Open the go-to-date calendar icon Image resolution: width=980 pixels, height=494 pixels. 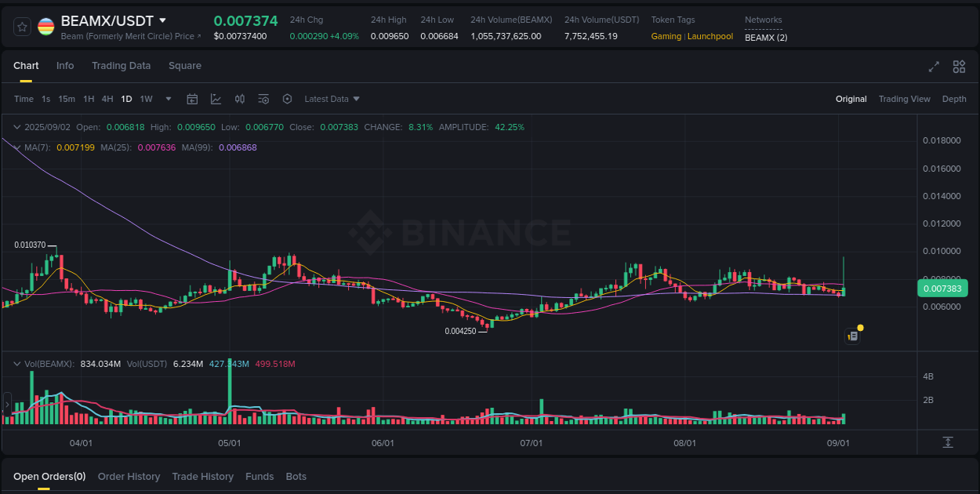coord(192,99)
